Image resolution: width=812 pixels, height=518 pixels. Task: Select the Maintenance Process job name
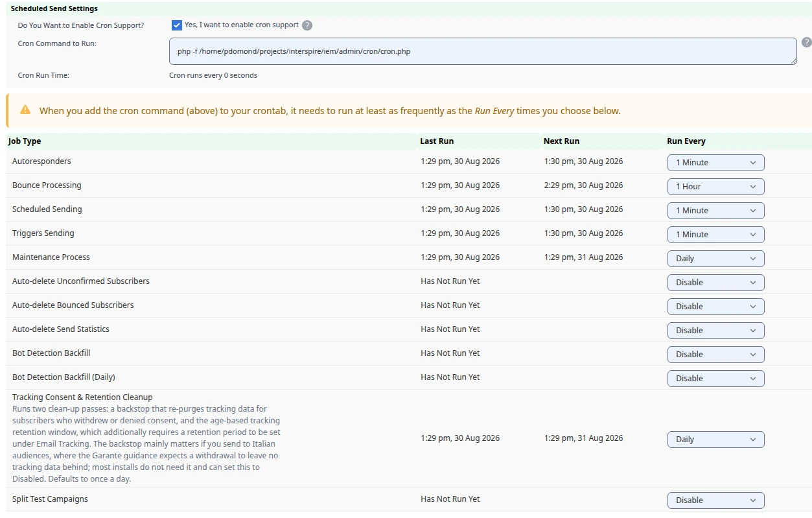tap(51, 257)
